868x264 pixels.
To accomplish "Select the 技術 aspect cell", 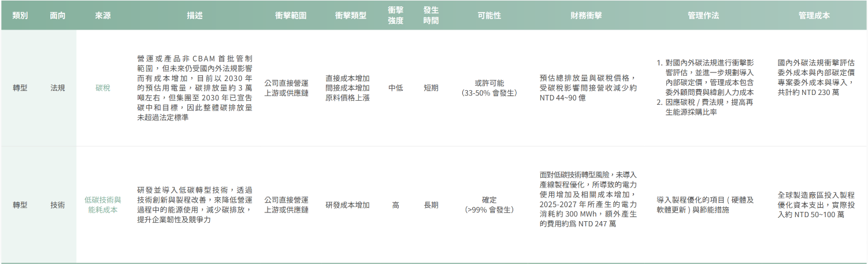I will [58, 205].
